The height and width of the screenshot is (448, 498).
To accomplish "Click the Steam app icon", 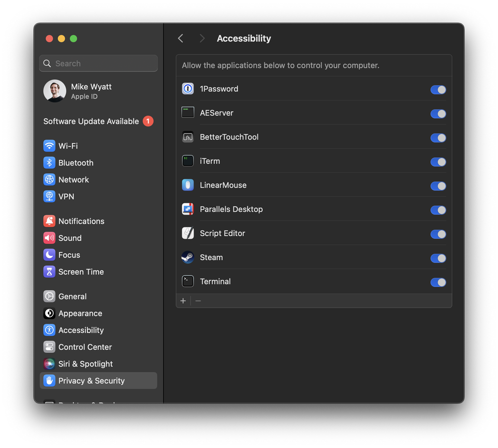I will tap(187, 257).
